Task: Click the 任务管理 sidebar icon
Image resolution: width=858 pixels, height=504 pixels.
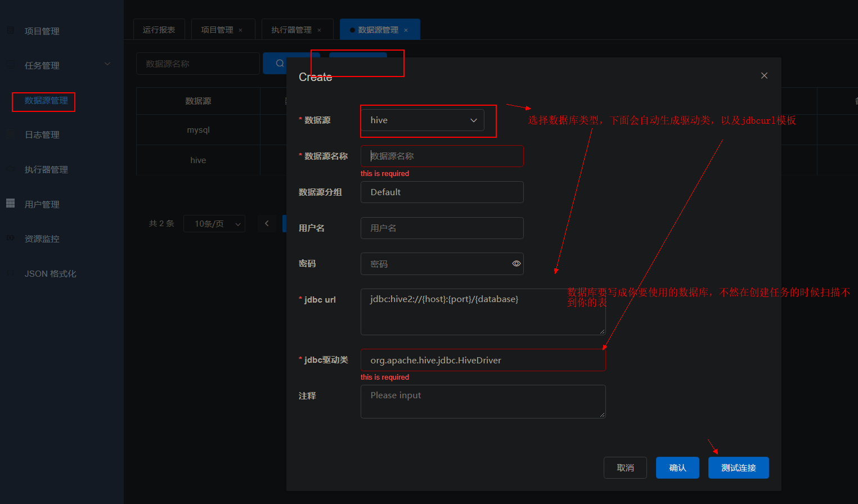Action: 10,65
